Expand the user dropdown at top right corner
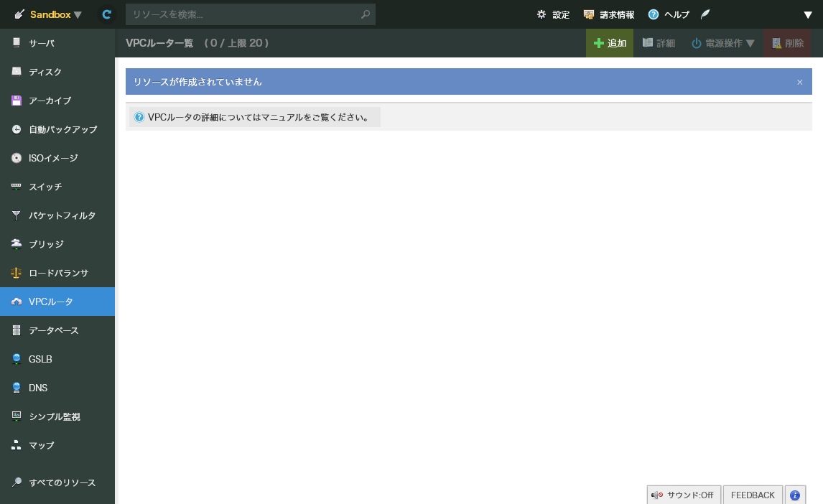This screenshot has width=823, height=504. pyautogui.click(x=807, y=14)
